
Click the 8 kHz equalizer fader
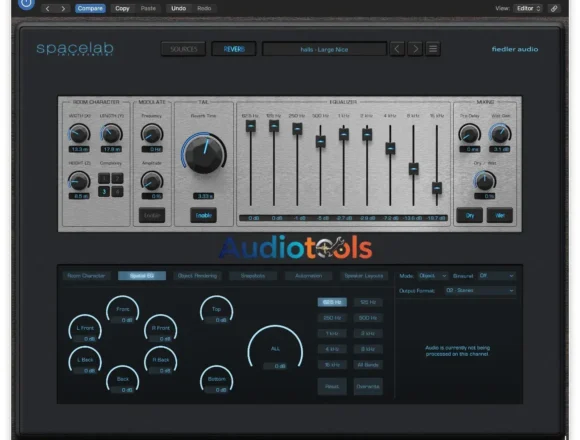[x=414, y=169]
